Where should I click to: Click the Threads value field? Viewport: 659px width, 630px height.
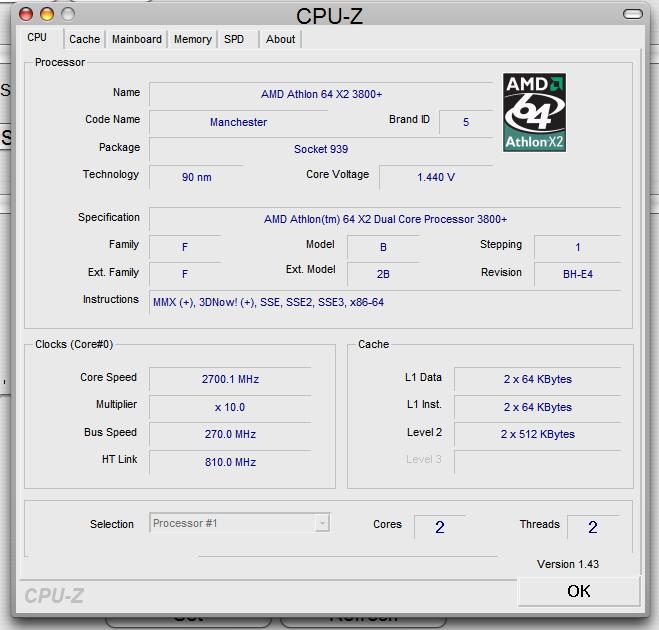593,527
